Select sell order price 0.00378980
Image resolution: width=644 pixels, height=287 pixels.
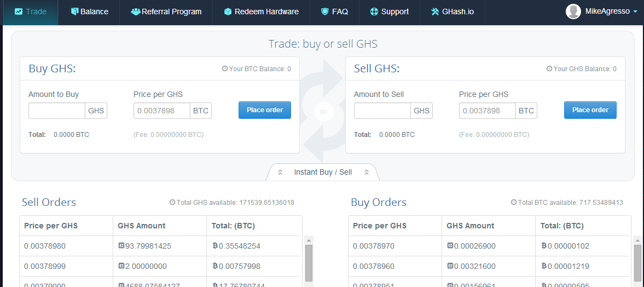(x=45, y=246)
